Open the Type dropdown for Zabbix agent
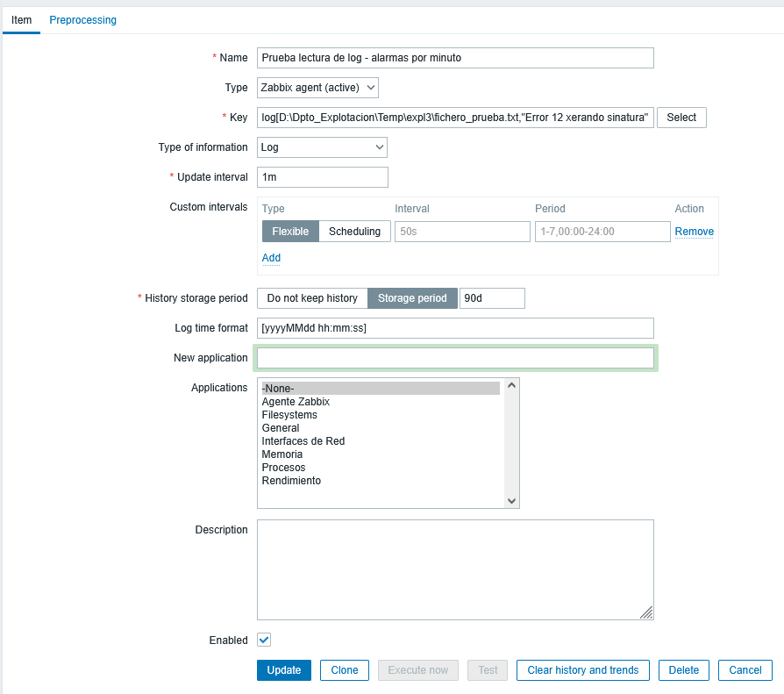The height and width of the screenshot is (694, 784). (x=317, y=87)
